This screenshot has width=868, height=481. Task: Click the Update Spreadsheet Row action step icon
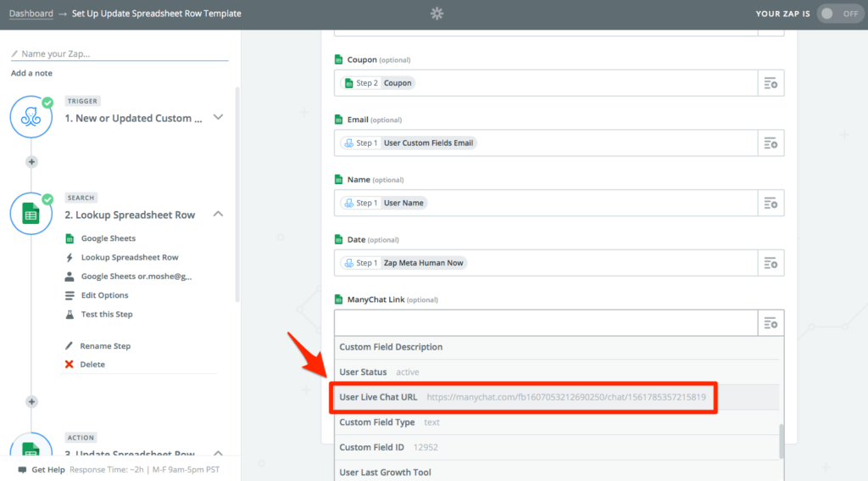31,445
